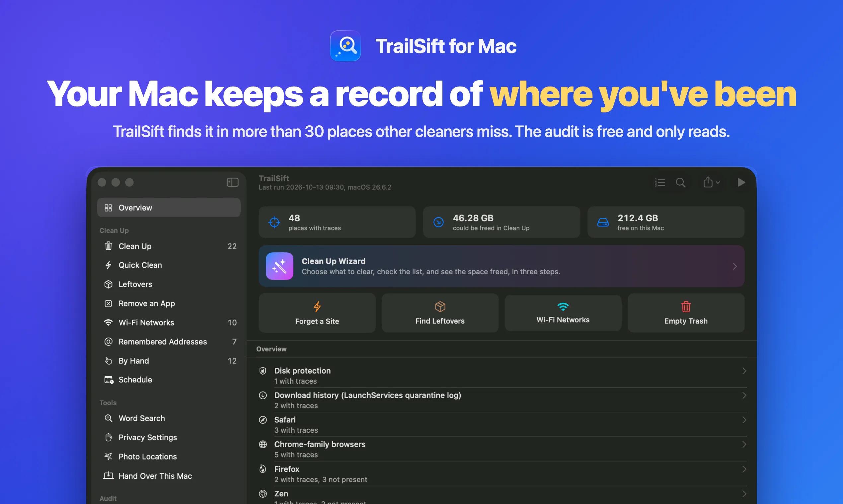The image size is (843, 504).
Task: Click the Download history arrow icon
Action: coord(263,395)
